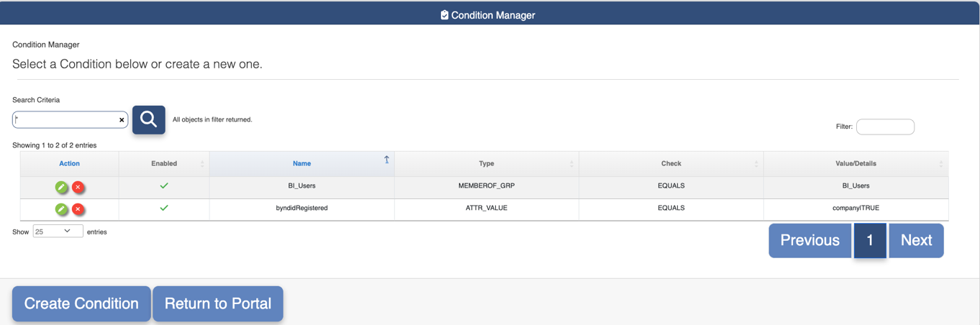Sort table by Name column
The image size is (980, 325).
[x=301, y=163]
